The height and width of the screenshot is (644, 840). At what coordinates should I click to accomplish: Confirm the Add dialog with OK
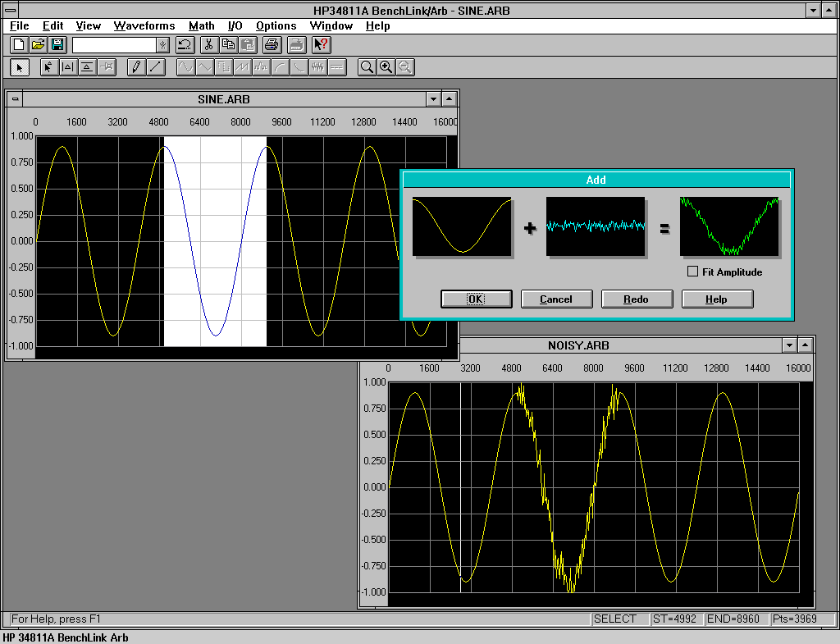[477, 299]
